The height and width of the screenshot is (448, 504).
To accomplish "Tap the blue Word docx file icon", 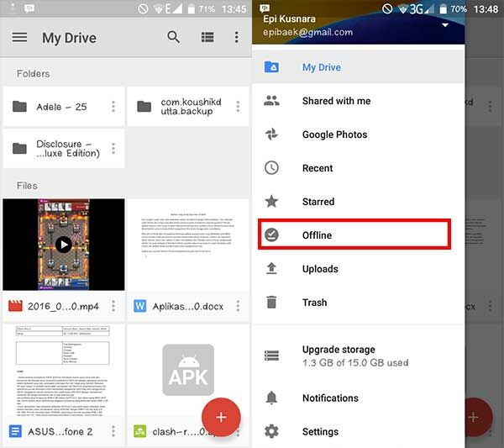I will [x=139, y=306].
